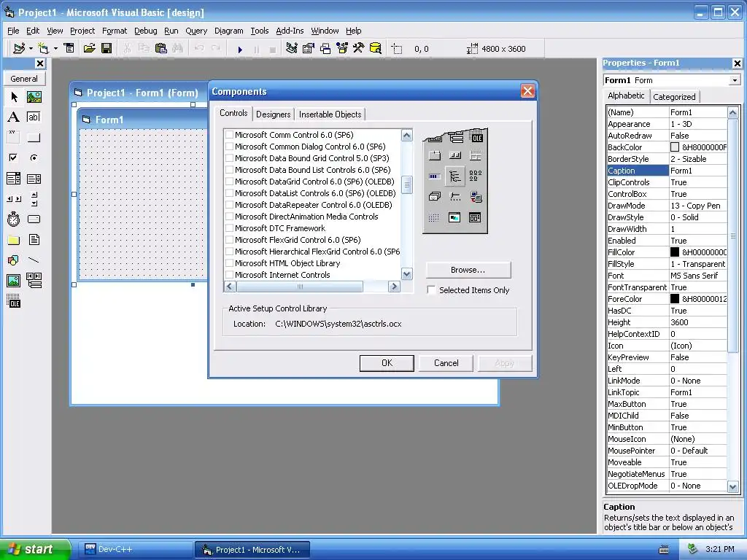The image size is (747, 560).
Task: Click the BackColor color swatch
Action: click(x=675, y=147)
